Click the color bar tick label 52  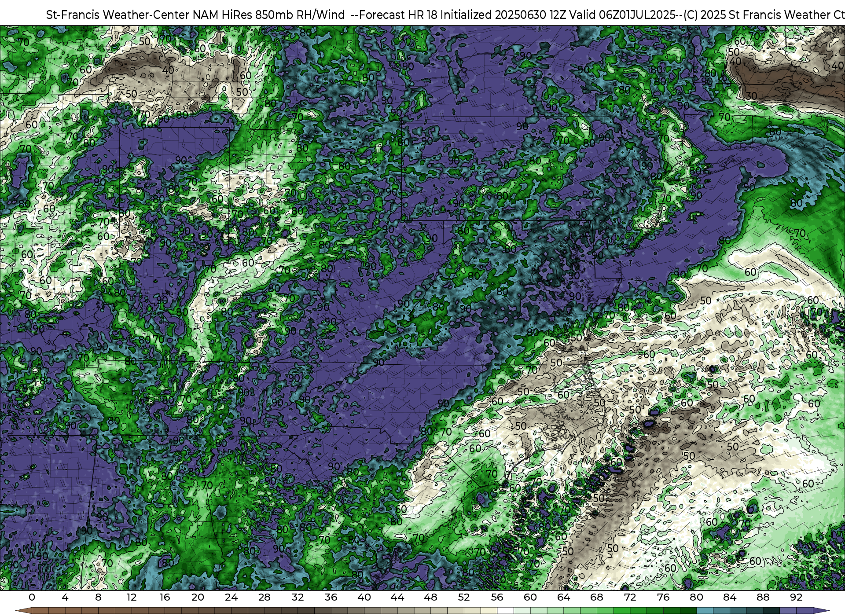464,597
